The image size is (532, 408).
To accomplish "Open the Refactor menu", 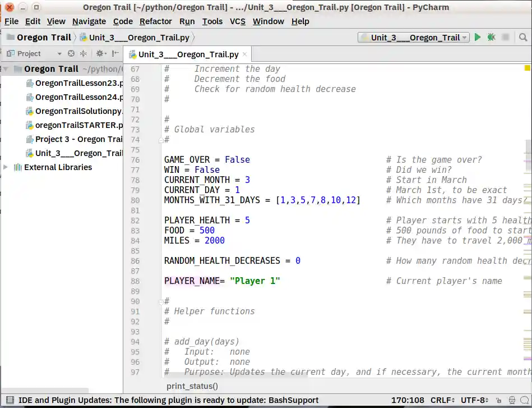I will coord(156,21).
